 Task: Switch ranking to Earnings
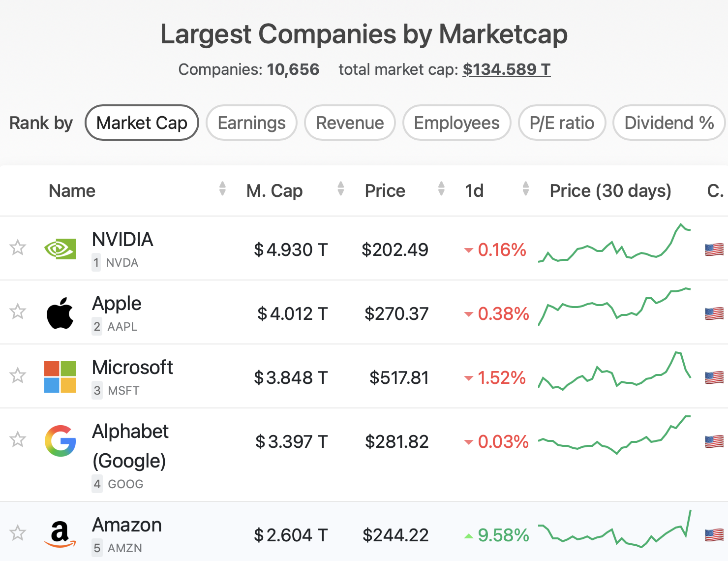coord(251,123)
